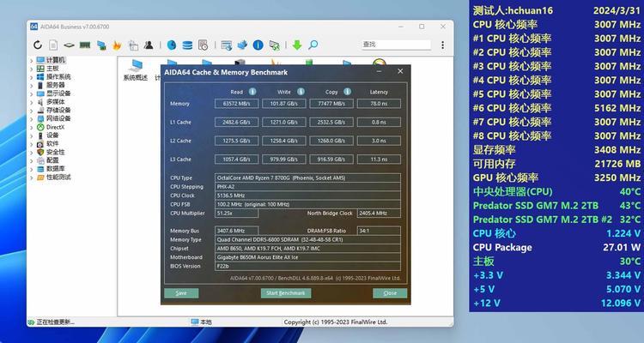Viewport: 644px width, 343px height.
Task: Click the Close button in benchmark dialog
Action: click(390, 293)
